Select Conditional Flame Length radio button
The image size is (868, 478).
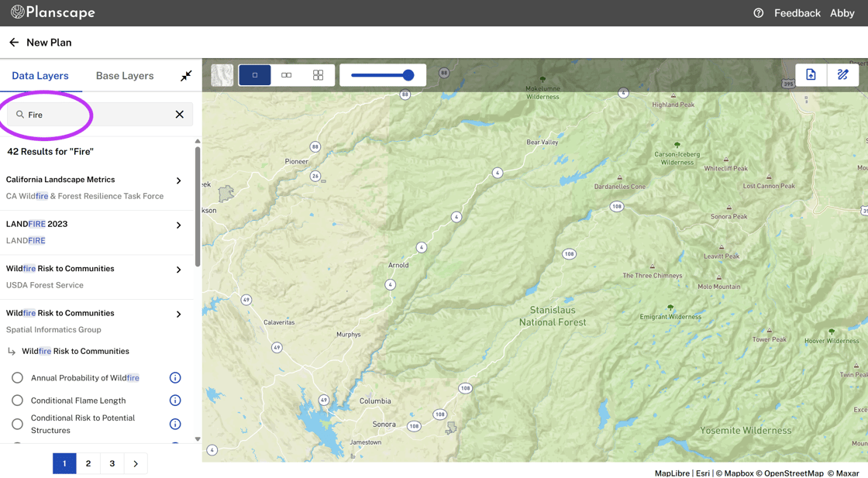(x=17, y=401)
